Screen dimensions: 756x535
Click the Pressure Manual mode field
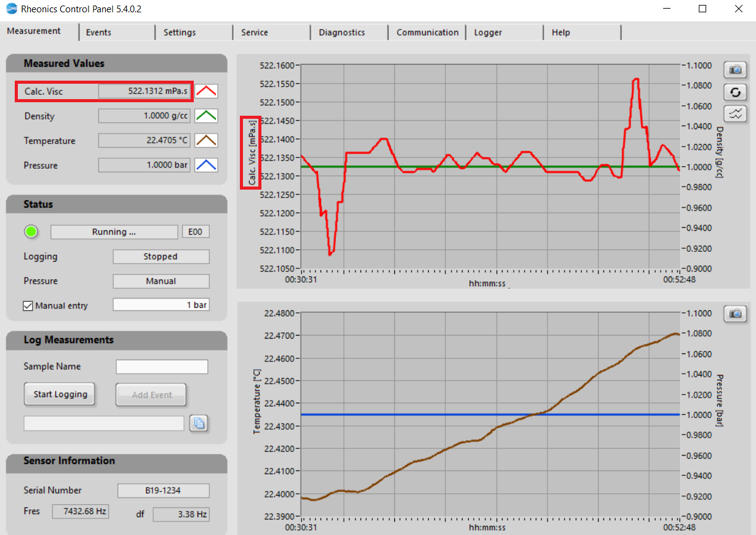point(161,281)
